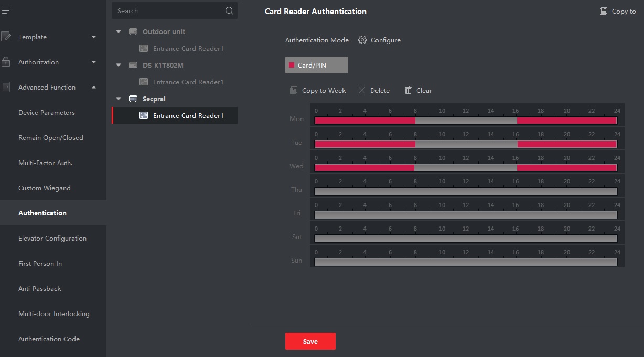Click Thursday's empty timeline bar
The image size is (644, 357).
click(465, 191)
